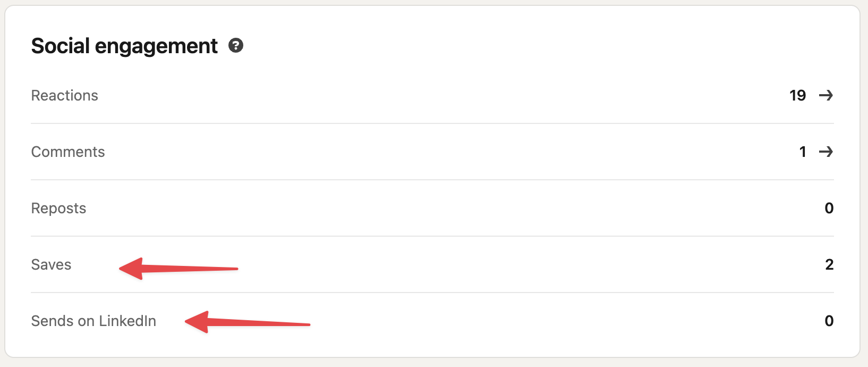Click the right-arrow icon on the Reactions row
The image size is (868, 367).
pos(826,96)
